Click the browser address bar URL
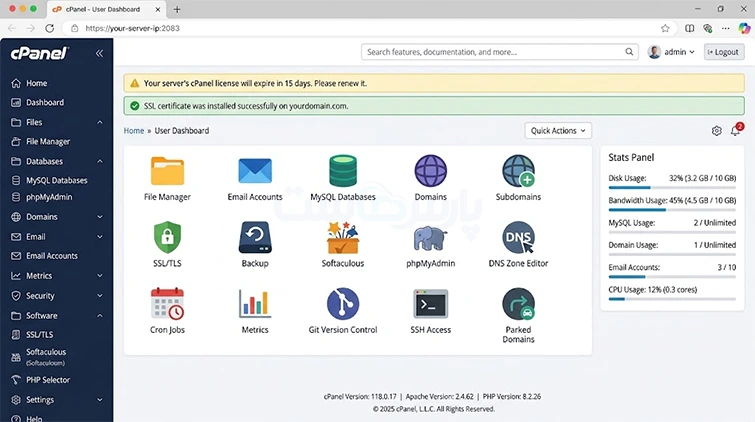 [x=132, y=28]
